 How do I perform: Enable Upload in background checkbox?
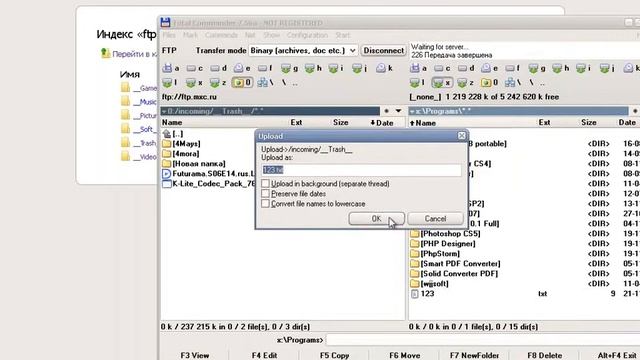[x=266, y=184]
